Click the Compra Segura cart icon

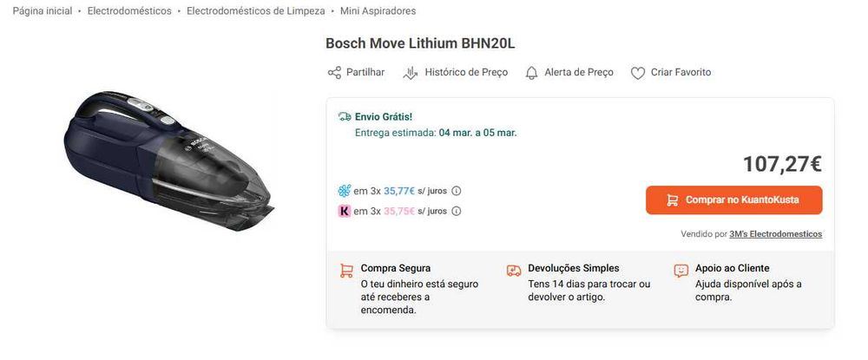pos(345,271)
